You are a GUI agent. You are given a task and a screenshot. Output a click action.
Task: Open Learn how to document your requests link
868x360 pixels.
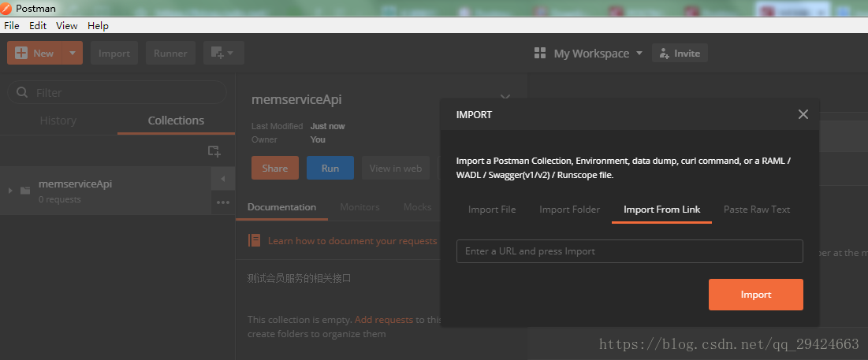pos(352,241)
